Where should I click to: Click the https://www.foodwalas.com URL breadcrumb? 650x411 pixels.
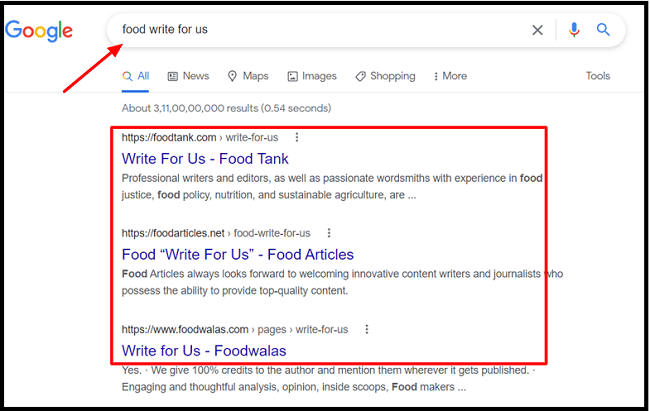click(x=235, y=329)
